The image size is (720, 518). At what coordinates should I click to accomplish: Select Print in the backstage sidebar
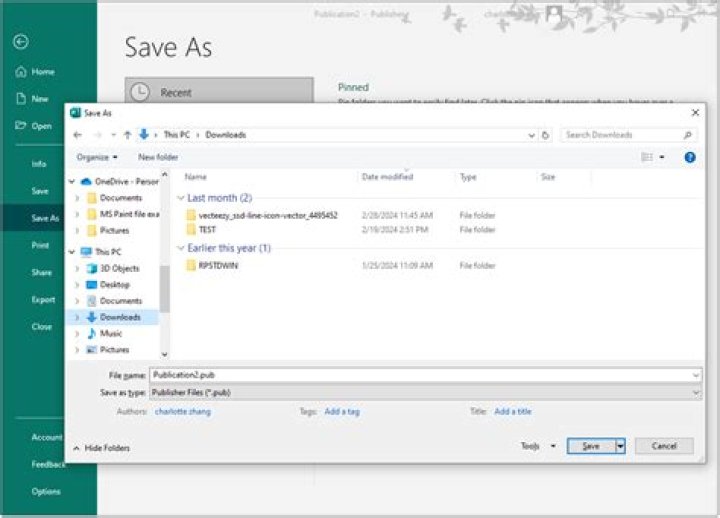pos(40,245)
